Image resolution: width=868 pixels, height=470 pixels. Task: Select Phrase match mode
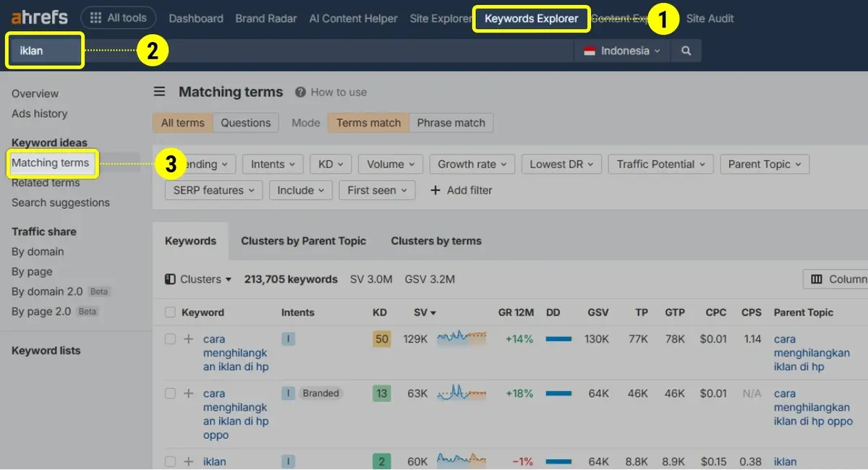(x=451, y=123)
